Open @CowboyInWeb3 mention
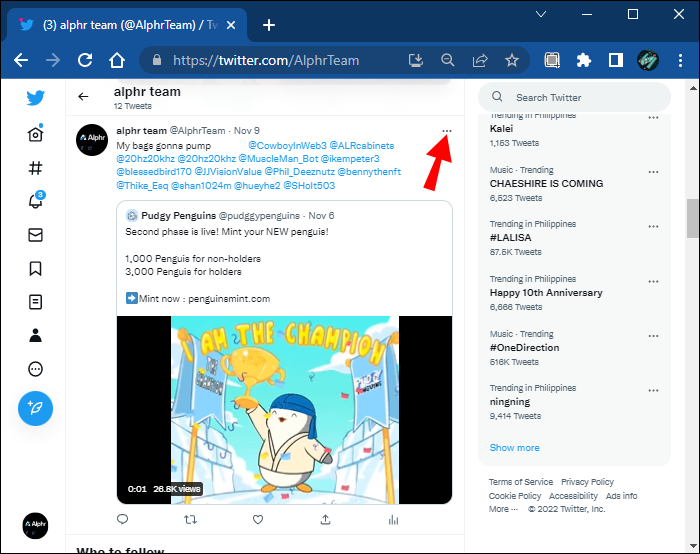The height and width of the screenshot is (554, 700). click(287, 146)
